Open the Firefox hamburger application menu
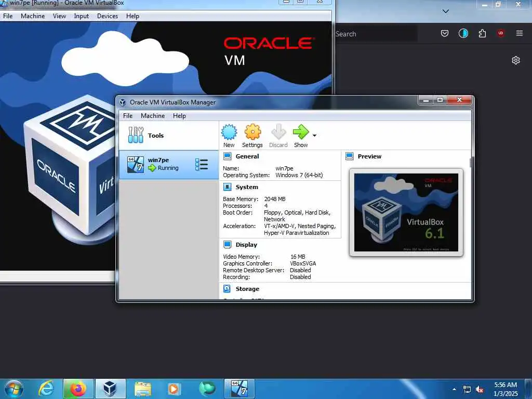The width and height of the screenshot is (532, 399). coord(519,33)
